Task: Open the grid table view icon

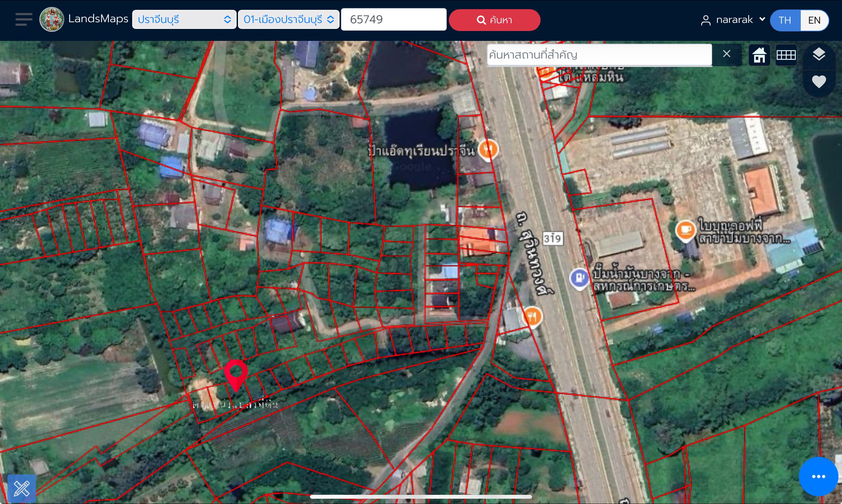Action: tap(786, 55)
